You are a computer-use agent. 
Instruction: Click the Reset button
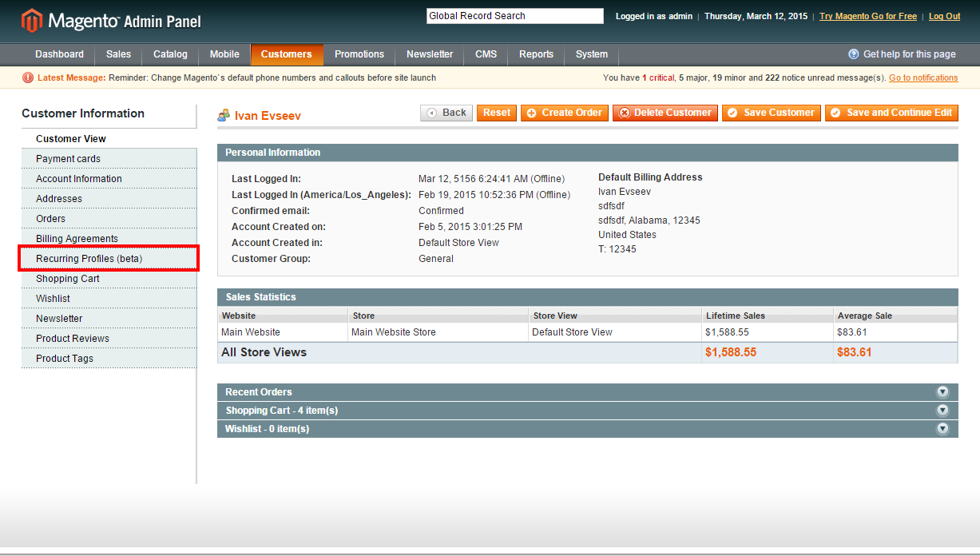(x=497, y=113)
